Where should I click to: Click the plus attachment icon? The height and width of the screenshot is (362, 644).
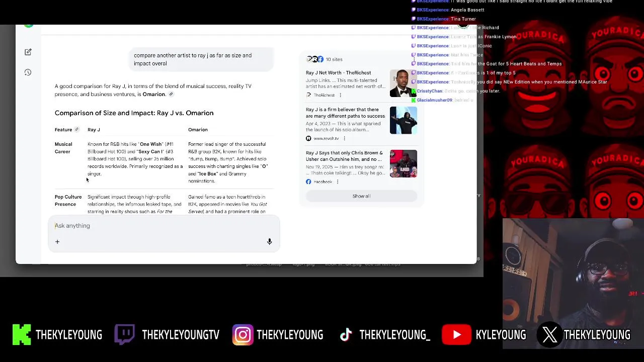pyautogui.click(x=57, y=242)
